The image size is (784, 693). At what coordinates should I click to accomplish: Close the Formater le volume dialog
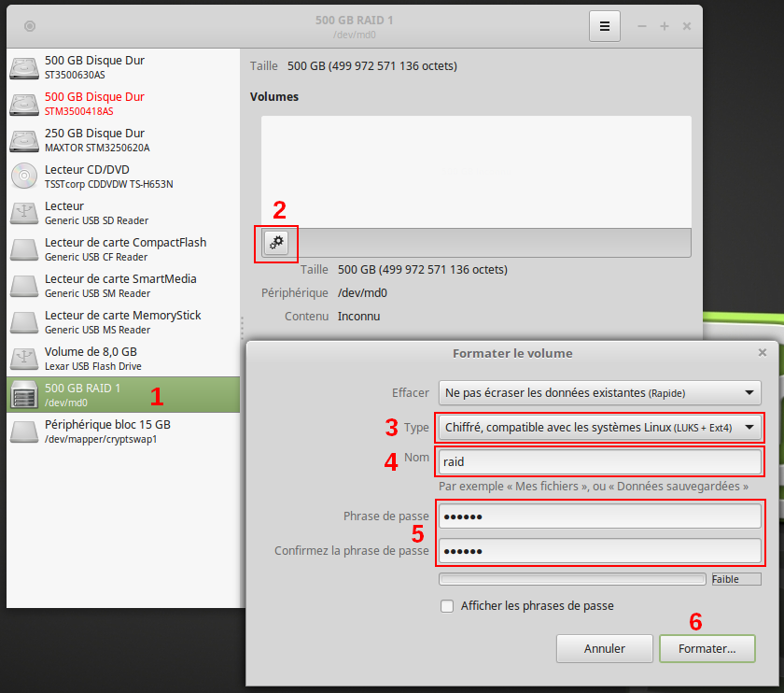pyautogui.click(x=763, y=352)
